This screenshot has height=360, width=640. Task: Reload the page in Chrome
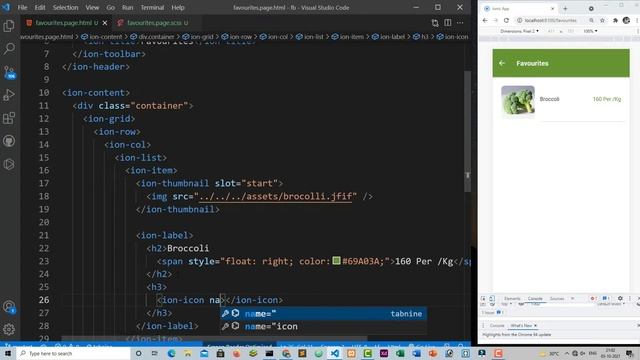pyautogui.click(x=506, y=20)
